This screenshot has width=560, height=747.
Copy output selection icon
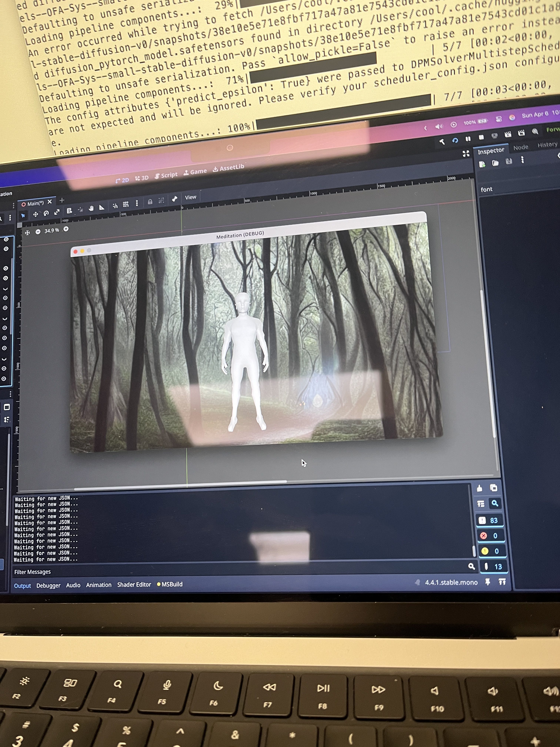(494, 488)
